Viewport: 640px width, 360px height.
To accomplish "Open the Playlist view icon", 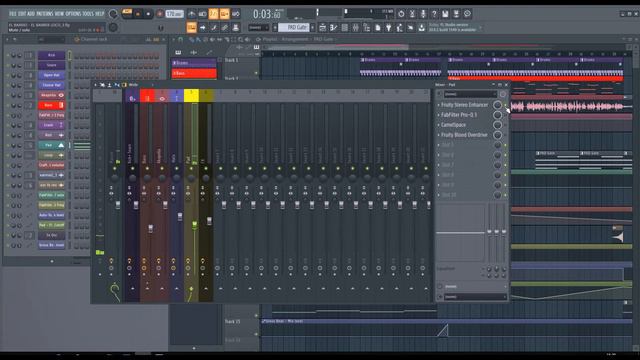I will coord(322,28).
